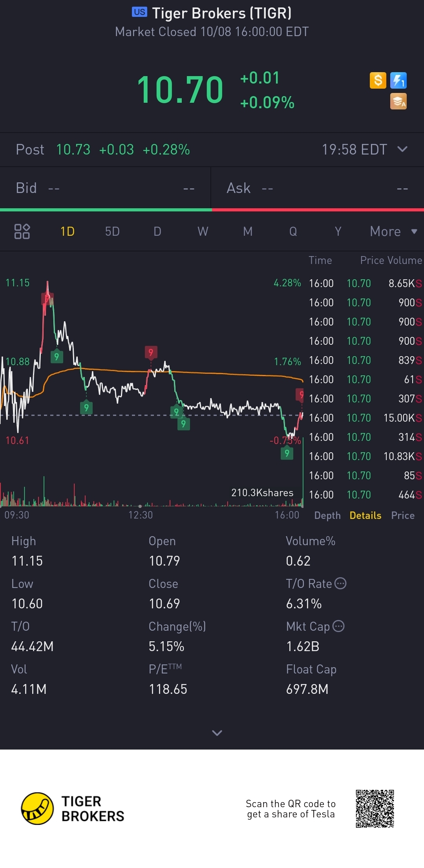Switch to the Y yearly chart tab
The width and height of the screenshot is (424, 868).
[338, 231]
